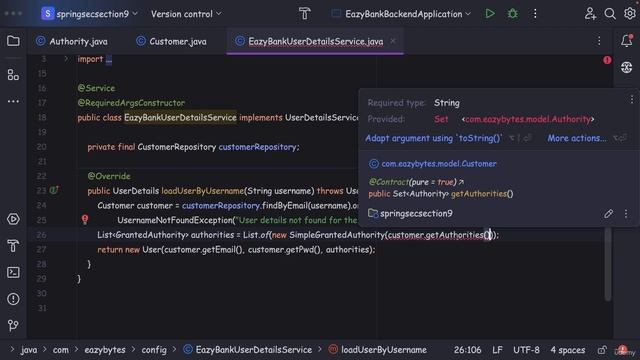
Task: Open the More actions... link in popup
Action: pos(577,138)
